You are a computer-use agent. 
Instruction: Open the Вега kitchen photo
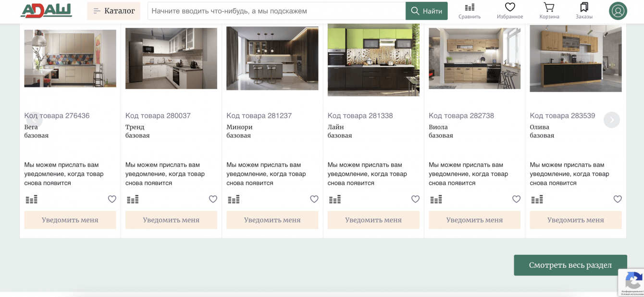point(70,58)
